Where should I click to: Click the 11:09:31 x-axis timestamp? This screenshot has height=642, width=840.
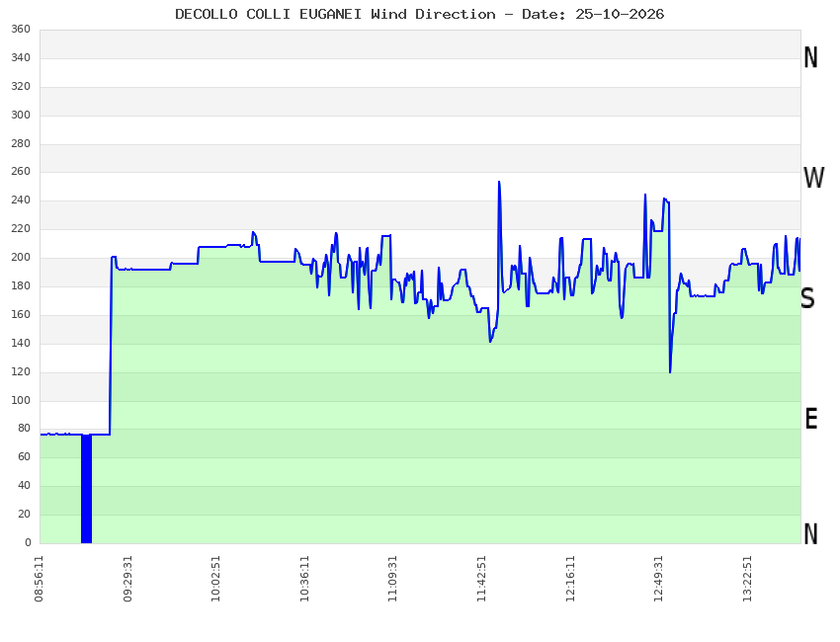coord(392,579)
